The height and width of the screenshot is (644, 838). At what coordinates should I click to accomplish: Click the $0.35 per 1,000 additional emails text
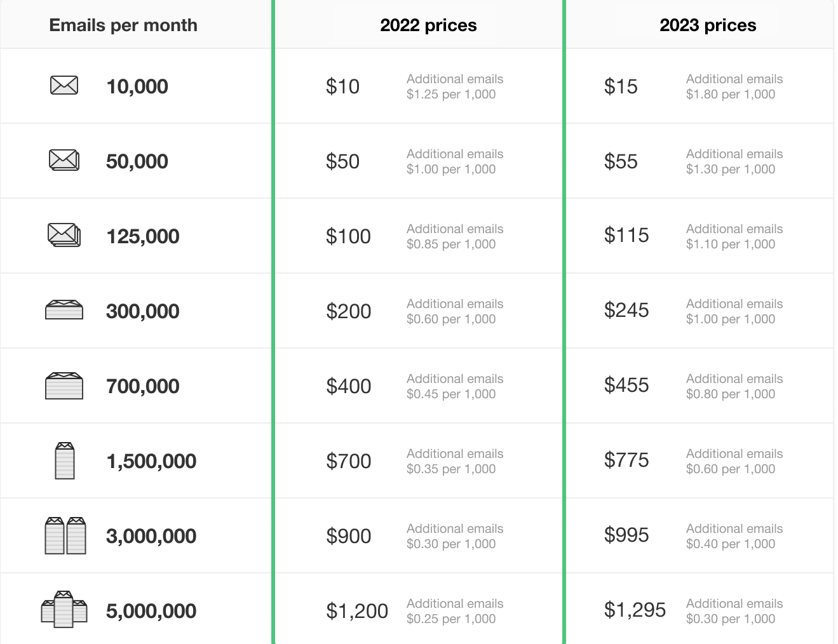tap(451, 469)
